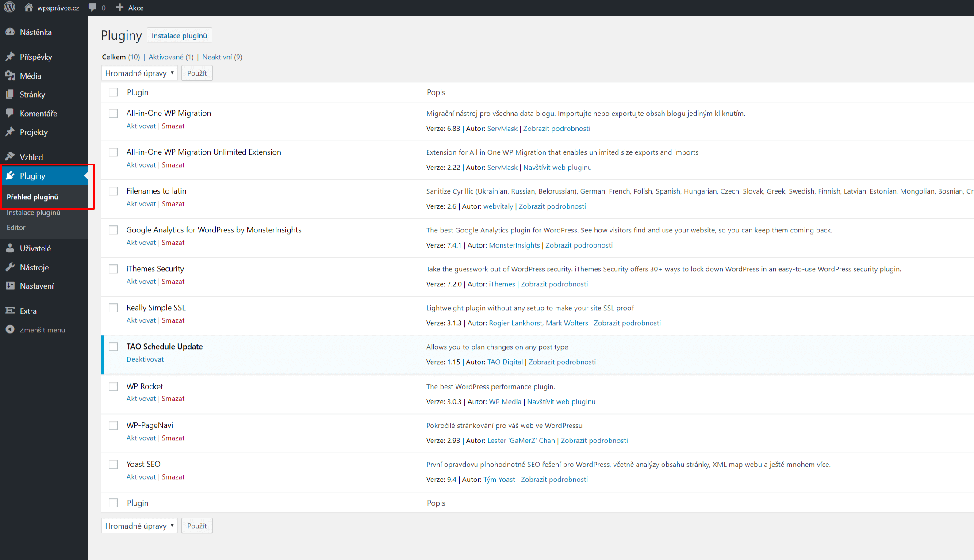
Task: Click the bottom Použít button
Action: pos(197,526)
